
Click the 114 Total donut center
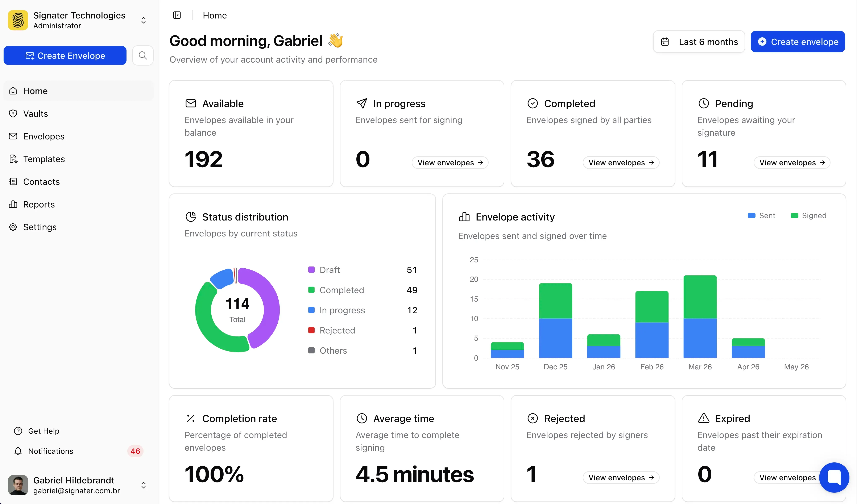[x=237, y=310]
